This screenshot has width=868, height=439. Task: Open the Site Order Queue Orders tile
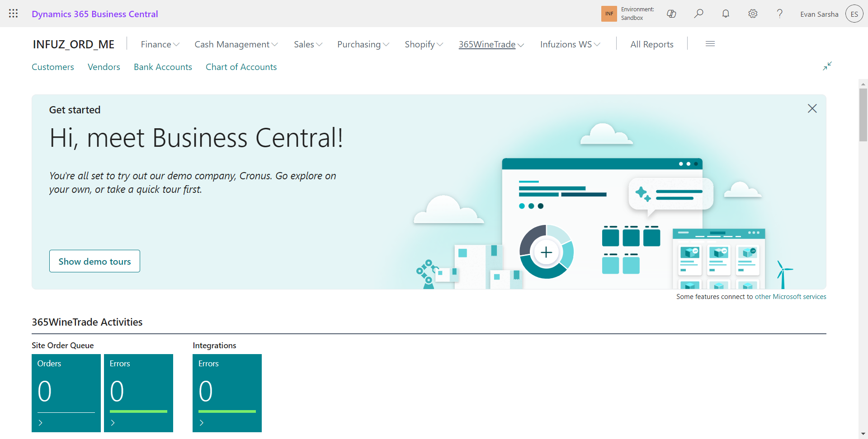tap(66, 393)
